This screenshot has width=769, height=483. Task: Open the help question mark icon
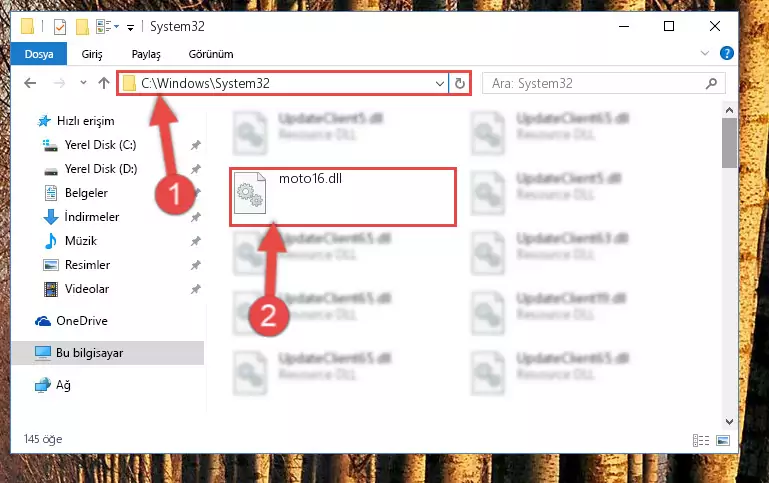(726, 53)
